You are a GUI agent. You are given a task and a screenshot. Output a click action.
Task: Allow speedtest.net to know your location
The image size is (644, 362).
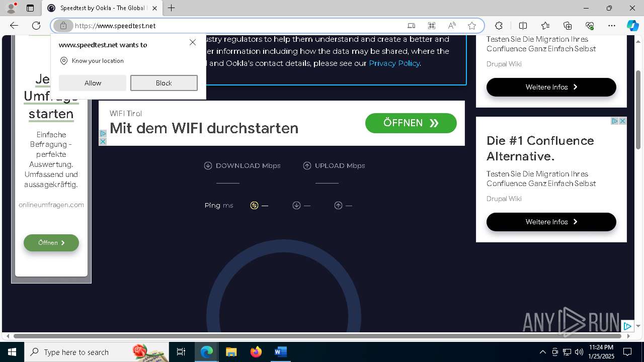93,83
